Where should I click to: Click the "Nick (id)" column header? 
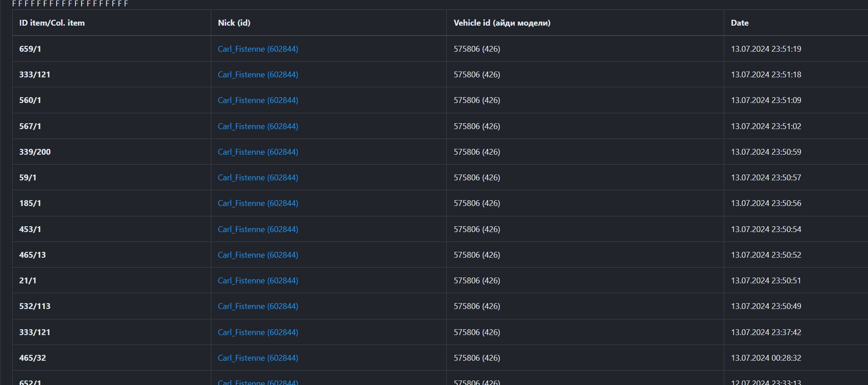pyautogui.click(x=234, y=23)
